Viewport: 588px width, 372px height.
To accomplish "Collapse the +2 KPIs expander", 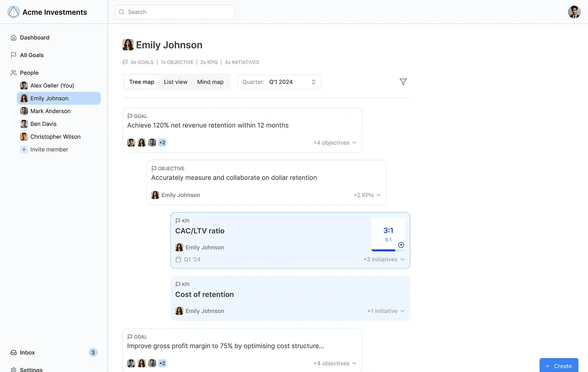I will click(x=367, y=195).
